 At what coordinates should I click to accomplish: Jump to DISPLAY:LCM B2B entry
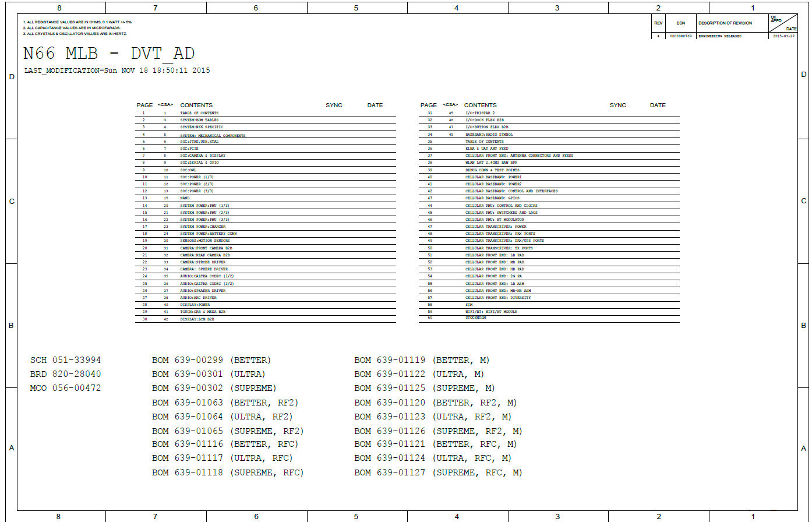click(x=198, y=319)
